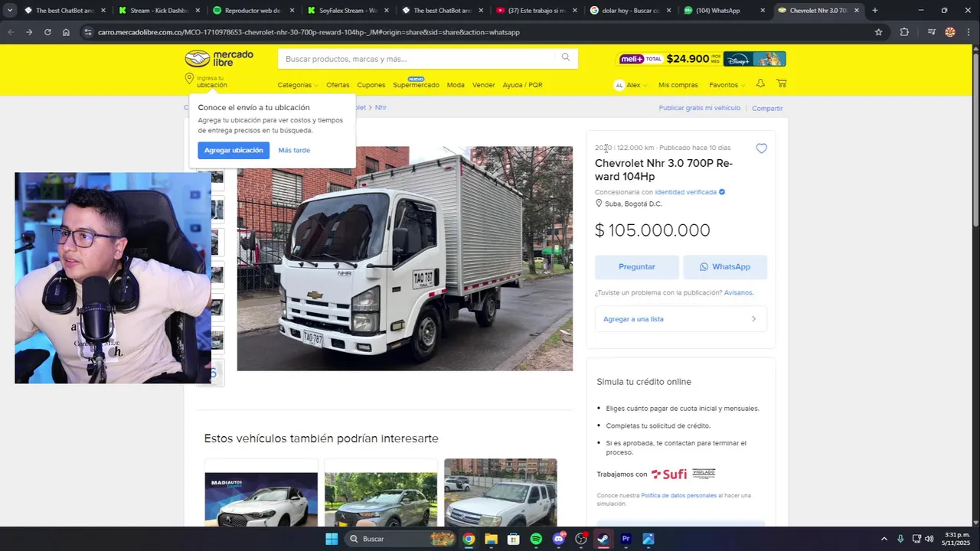
Task: Dismiss popup with Más tarde
Action: [294, 150]
